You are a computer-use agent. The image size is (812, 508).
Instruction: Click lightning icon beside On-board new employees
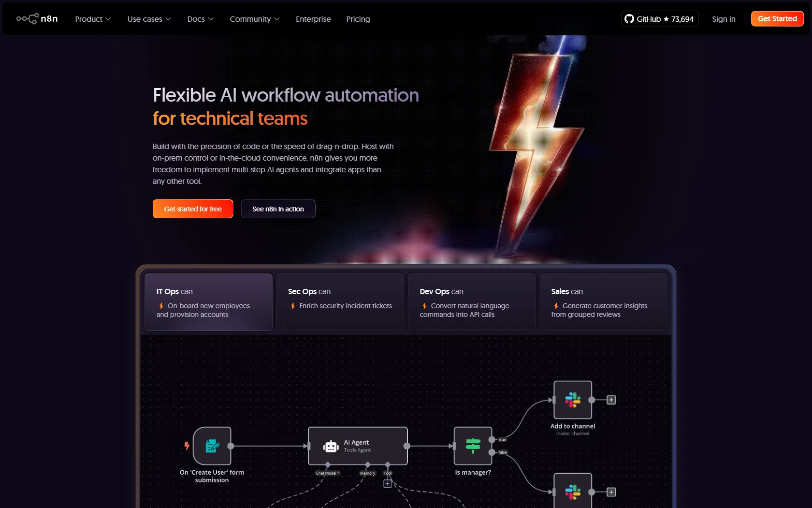pos(161,306)
